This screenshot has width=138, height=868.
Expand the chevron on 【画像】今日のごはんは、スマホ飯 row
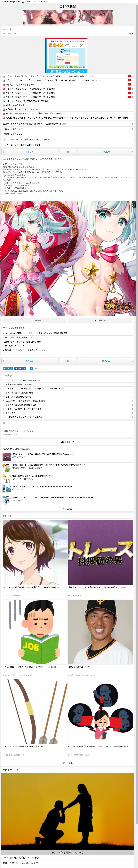tap(133, 110)
